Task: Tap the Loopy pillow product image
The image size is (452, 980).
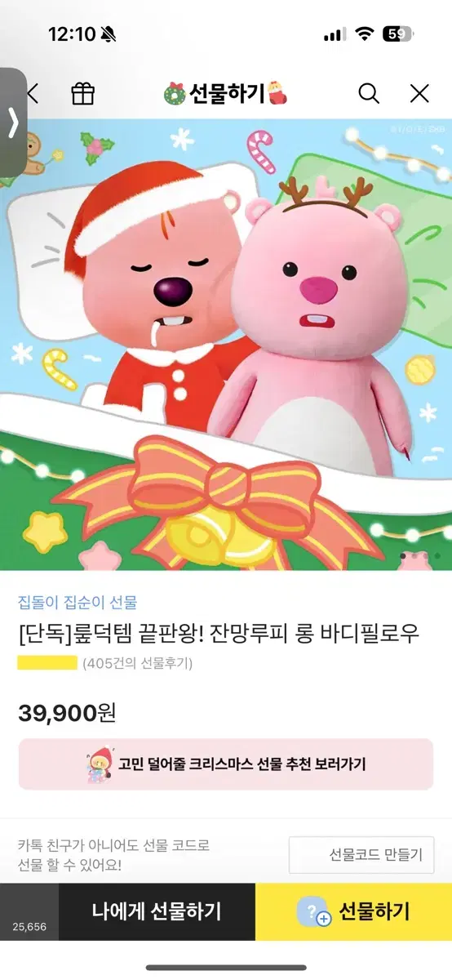Action: point(226,345)
